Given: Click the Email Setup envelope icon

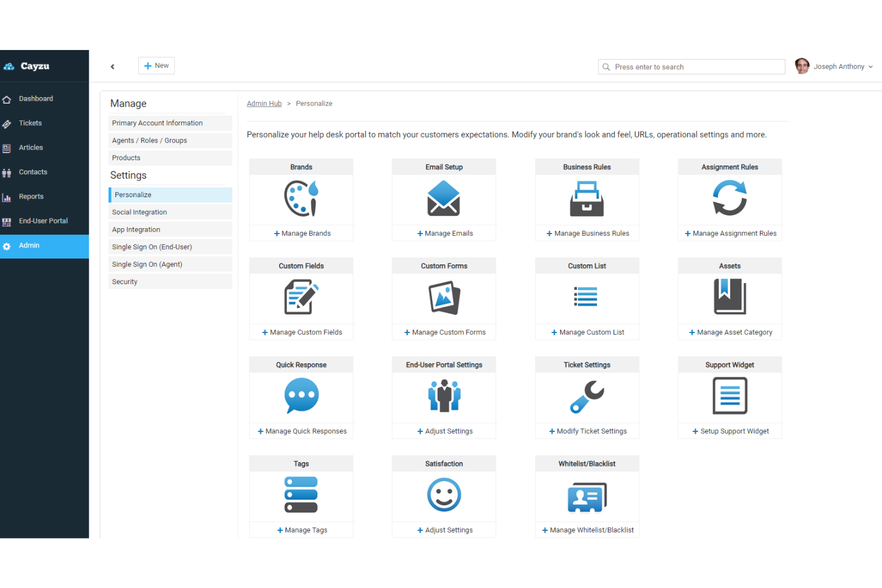Looking at the screenshot, I should (443, 199).
